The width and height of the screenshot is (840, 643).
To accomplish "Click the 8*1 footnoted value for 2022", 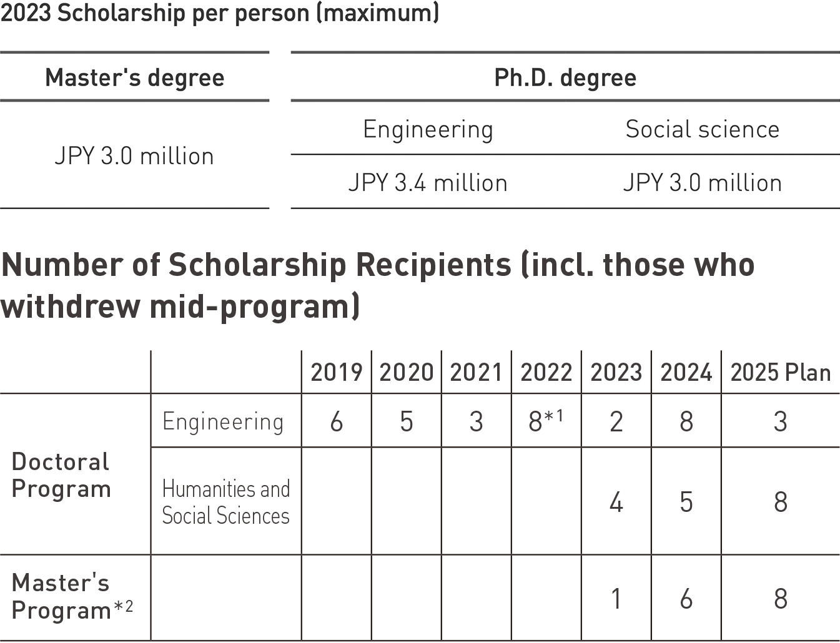I will pos(546,421).
